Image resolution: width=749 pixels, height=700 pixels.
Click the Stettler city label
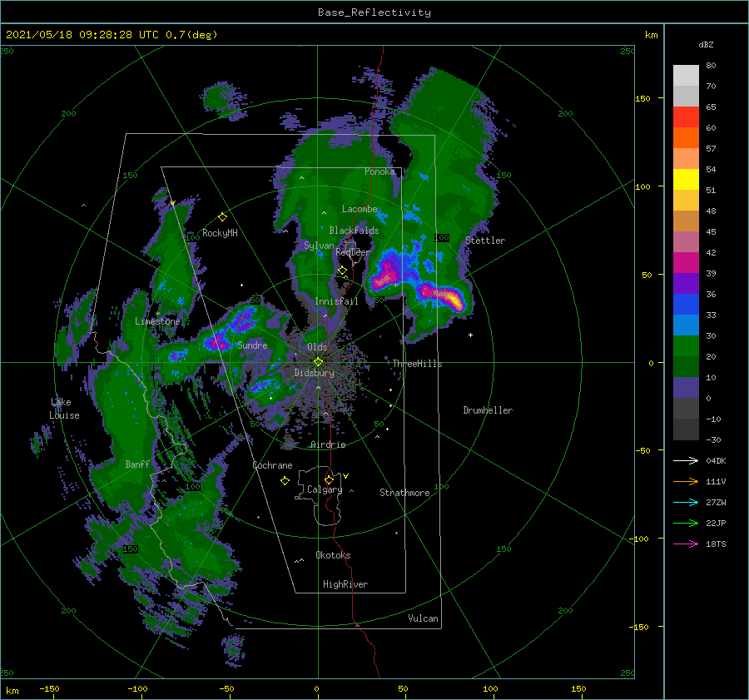click(x=485, y=241)
